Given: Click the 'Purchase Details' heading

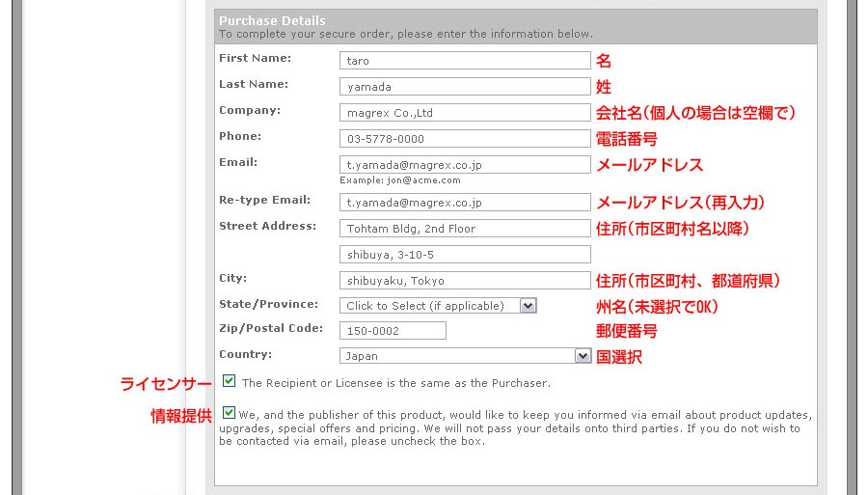Looking at the screenshot, I should (x=272, y=20).
